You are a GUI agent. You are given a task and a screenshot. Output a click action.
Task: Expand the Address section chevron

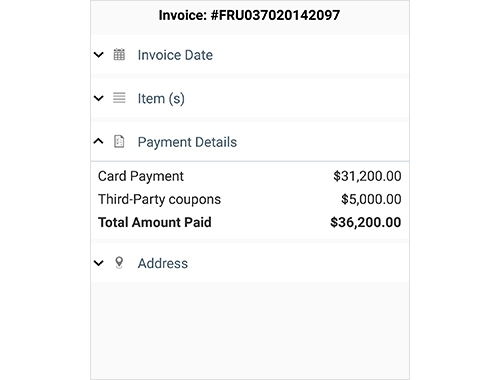click(99, 263)
